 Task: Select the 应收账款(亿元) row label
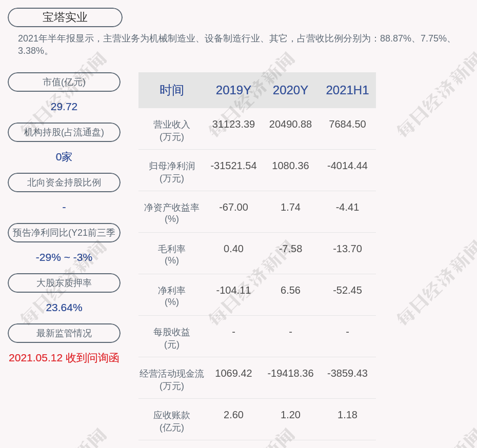(x=172, y=421)
